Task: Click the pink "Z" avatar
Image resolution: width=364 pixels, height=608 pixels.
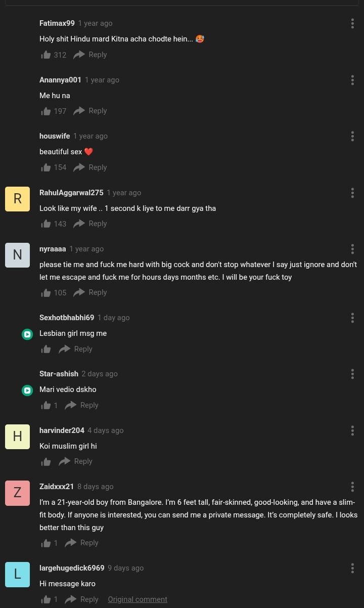Action: tap(17, 493)
